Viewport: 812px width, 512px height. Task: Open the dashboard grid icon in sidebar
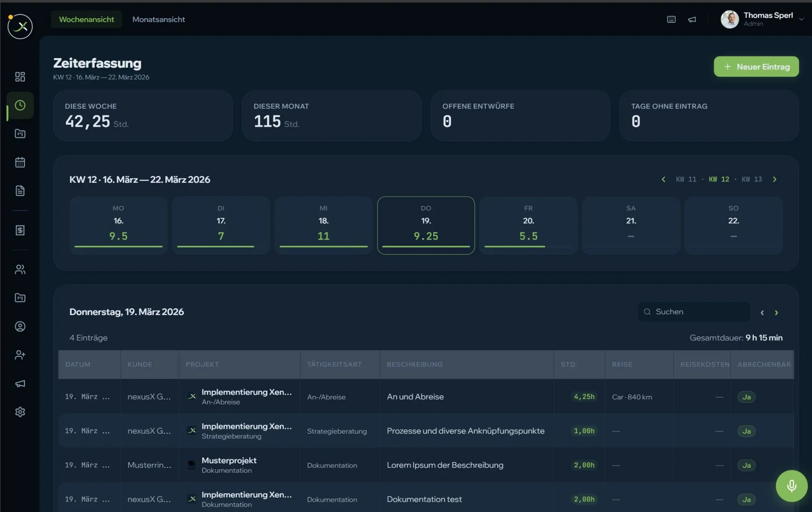20,77
